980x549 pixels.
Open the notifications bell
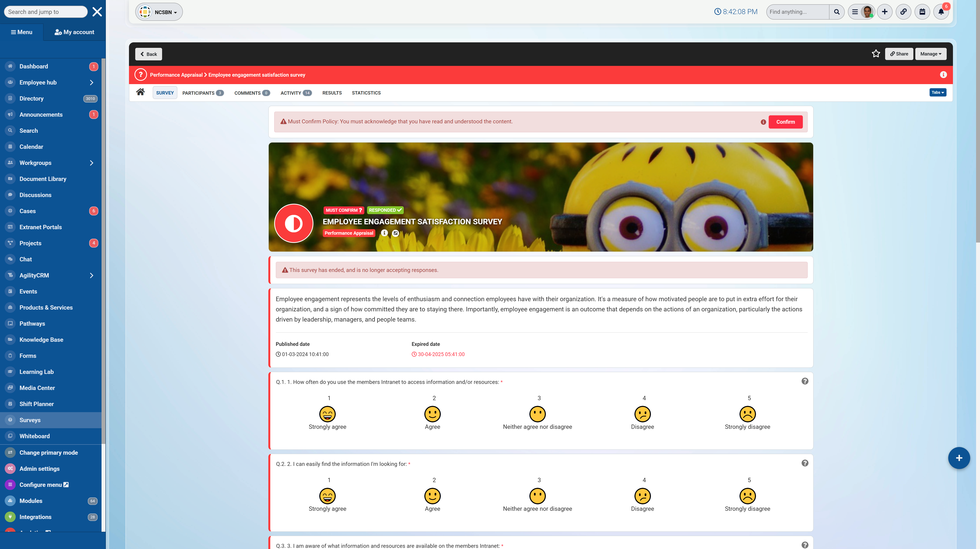pos(941,12)
